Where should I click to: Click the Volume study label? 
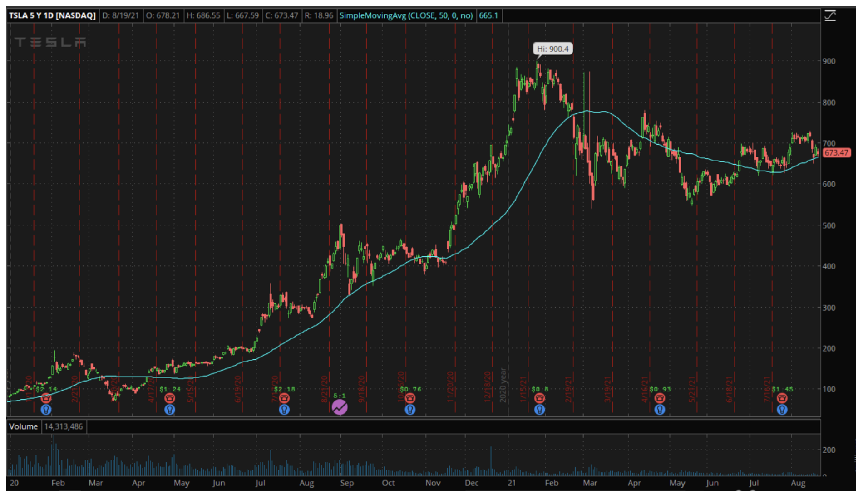pyautogui.click(x=23, y=426)
